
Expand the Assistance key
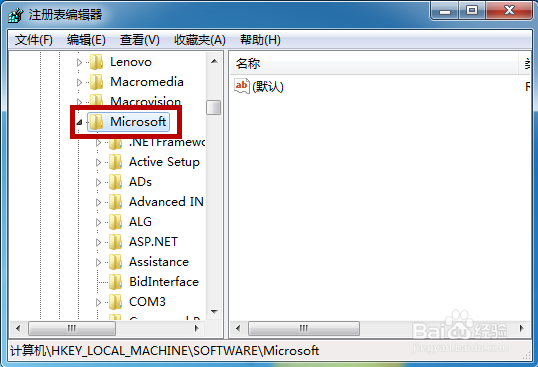(x=98, y=262)
